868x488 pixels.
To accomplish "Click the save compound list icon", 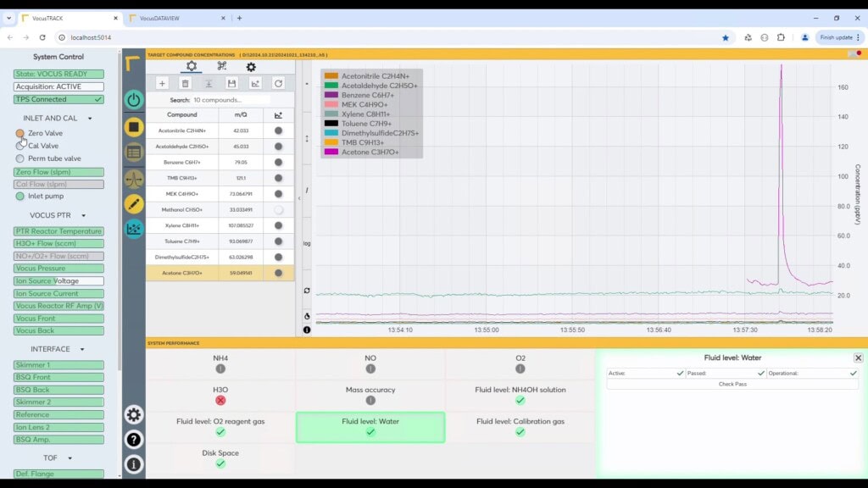I will [231, 83].
